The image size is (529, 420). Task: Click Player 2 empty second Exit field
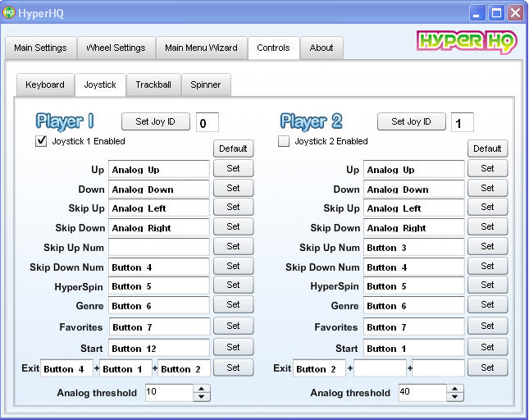[x=381, y=368]
